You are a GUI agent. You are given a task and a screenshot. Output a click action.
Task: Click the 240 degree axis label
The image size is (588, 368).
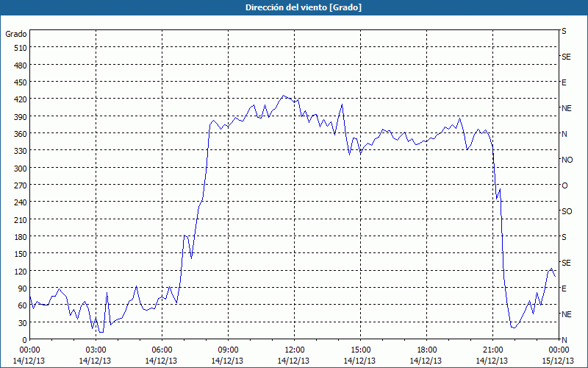click(21, 202)
